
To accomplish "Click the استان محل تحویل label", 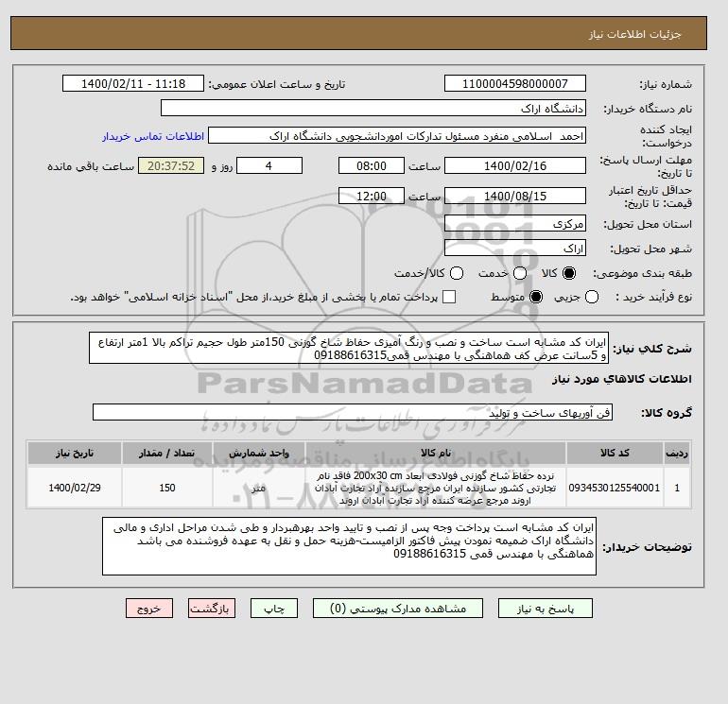I will [x=648, y=224].
